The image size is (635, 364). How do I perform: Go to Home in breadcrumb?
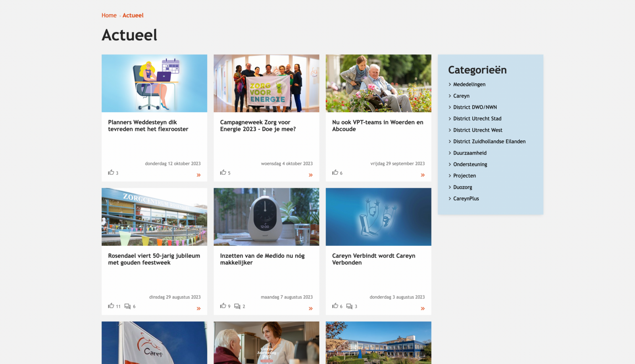click(109, 15)
